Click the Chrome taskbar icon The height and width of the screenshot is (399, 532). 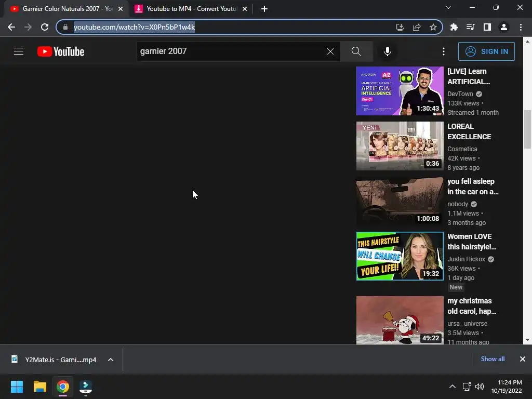click(x=63, y=387)
